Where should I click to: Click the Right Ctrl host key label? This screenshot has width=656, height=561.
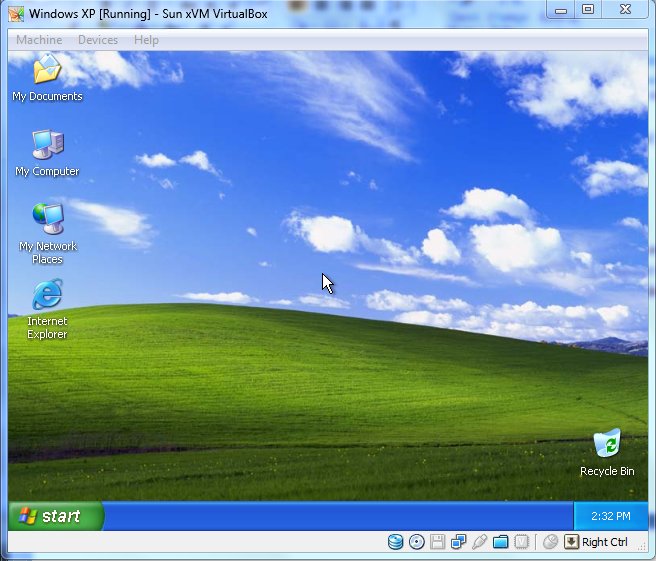click(x=605, y=542)
